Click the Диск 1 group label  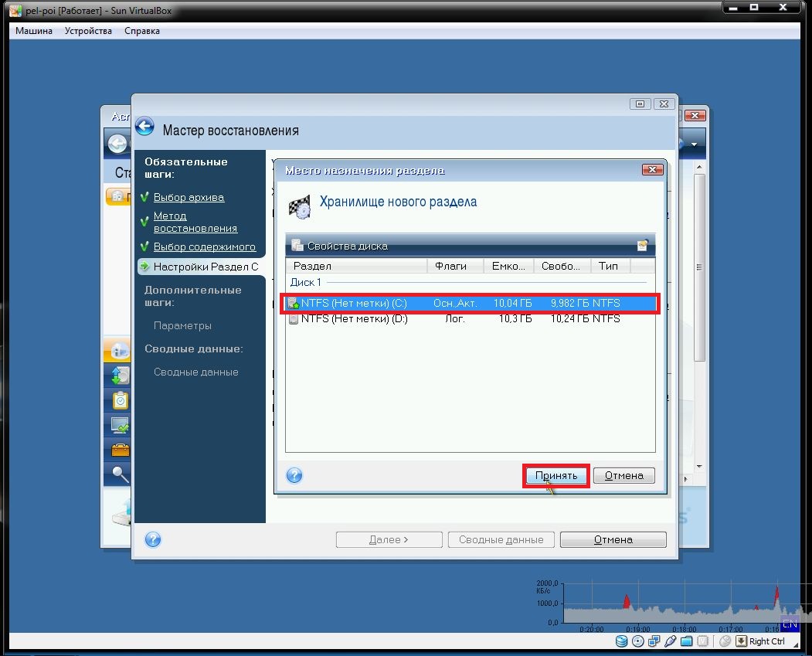(x=305, y=282)
